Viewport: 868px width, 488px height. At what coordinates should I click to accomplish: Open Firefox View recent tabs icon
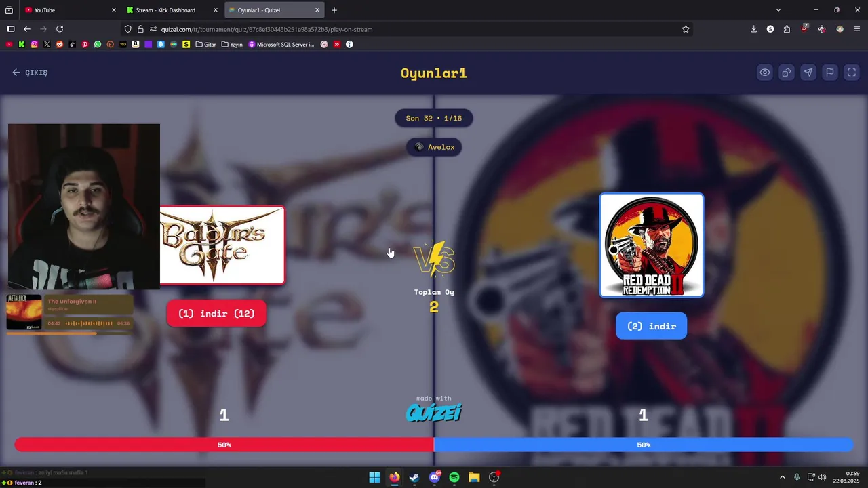pyautogui.click(x=9, y=10)
